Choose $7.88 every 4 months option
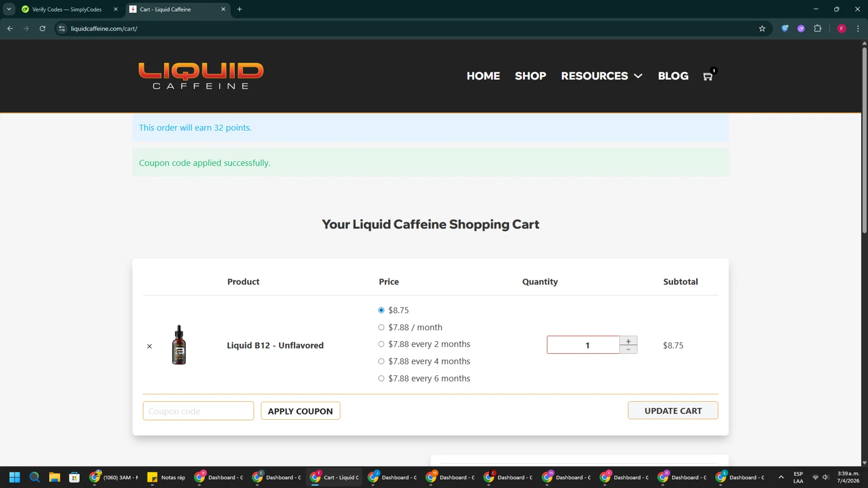This screenshot has width=868, height=488. [x=381, y=361]
